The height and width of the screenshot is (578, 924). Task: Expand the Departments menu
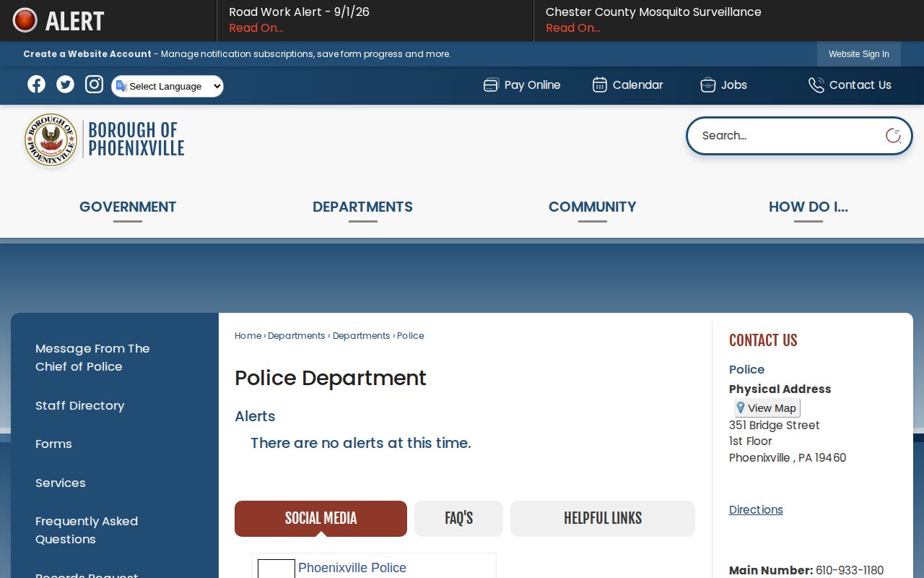tap(362, 207)
